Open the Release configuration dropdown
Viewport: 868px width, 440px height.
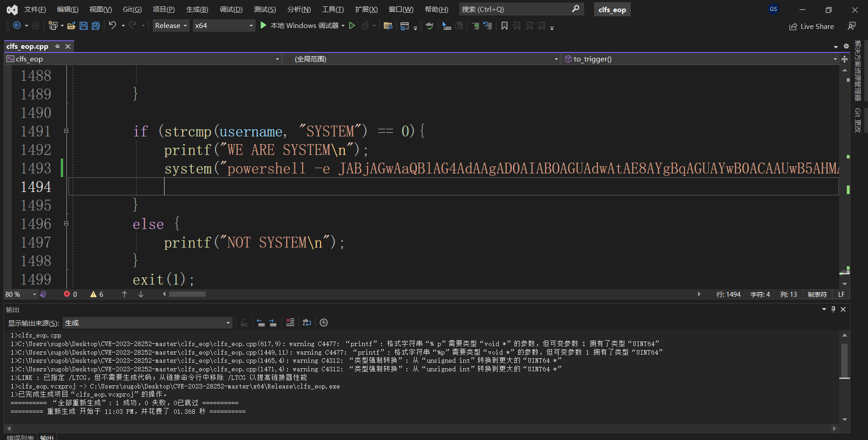coord(171,26)
